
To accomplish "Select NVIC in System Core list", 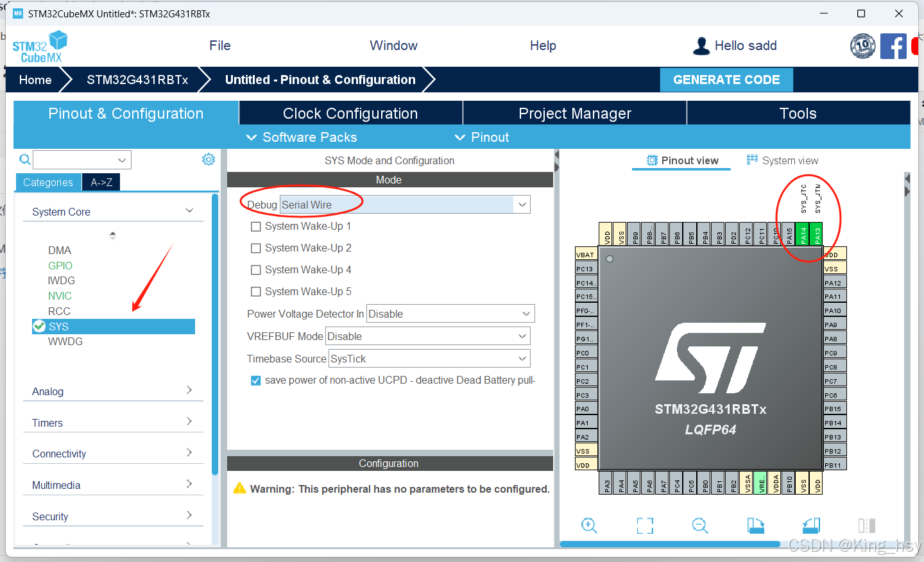I will [x=60, y=296].
